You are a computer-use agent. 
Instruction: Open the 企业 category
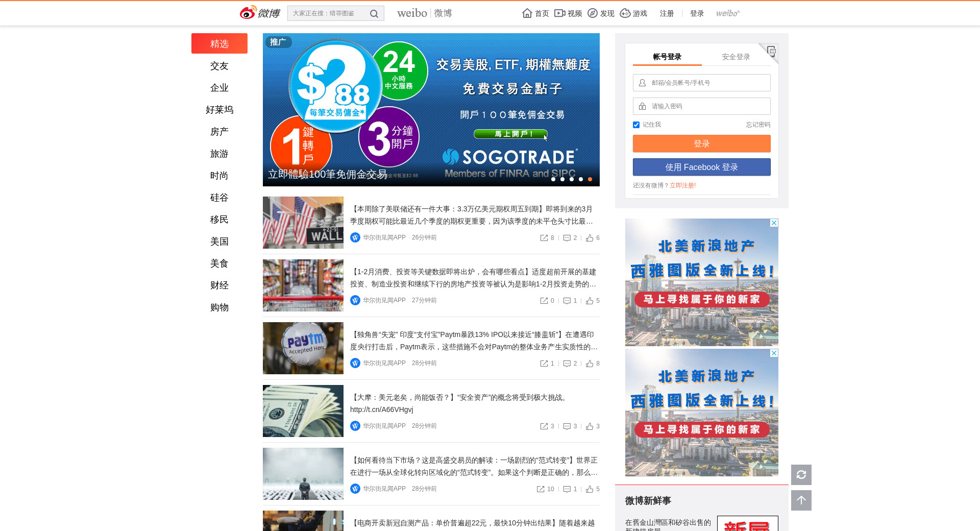(x=219, y=88)
